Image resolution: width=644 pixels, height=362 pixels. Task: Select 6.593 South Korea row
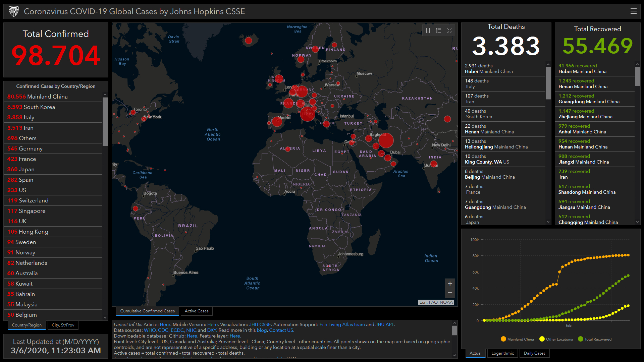coord(53,107)
